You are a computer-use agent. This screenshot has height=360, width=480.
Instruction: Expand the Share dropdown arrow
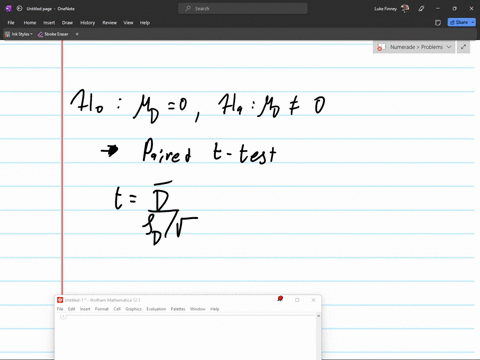point(473,22)
